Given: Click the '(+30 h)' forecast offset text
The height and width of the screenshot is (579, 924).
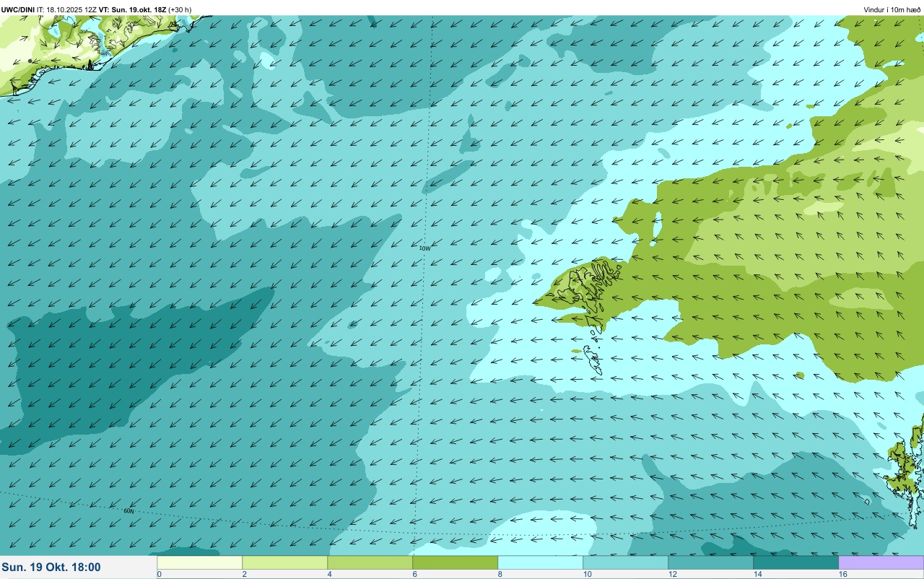Looking at the screenshot, I should [180, 9].
